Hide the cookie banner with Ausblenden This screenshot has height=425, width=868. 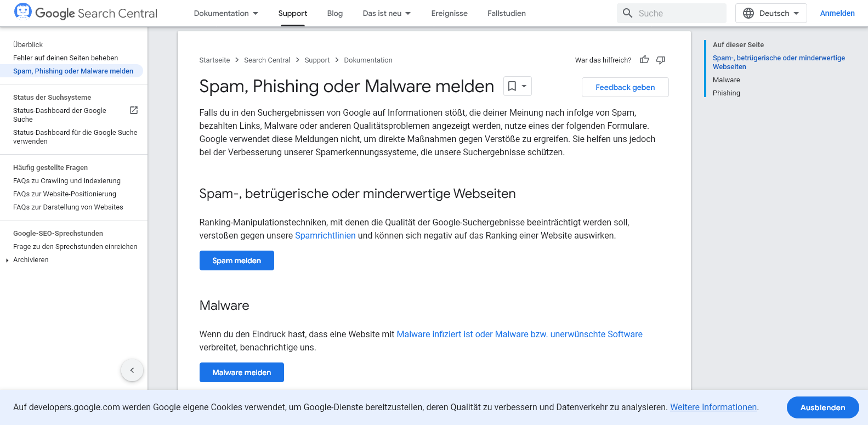tap(822, 407)
